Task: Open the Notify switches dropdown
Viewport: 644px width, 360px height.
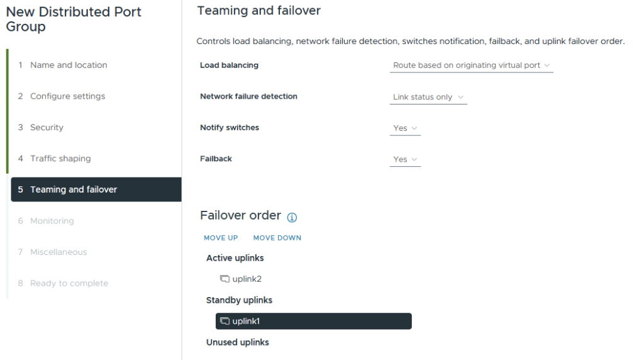Action: click(x=405, y=128)
